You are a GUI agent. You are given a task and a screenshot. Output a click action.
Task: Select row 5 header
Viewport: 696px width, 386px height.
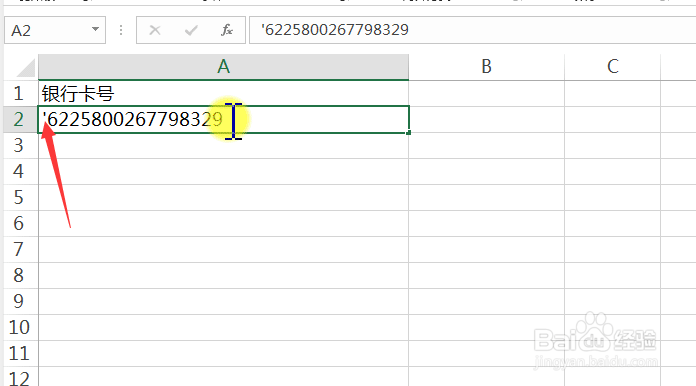tap(20, 197)
